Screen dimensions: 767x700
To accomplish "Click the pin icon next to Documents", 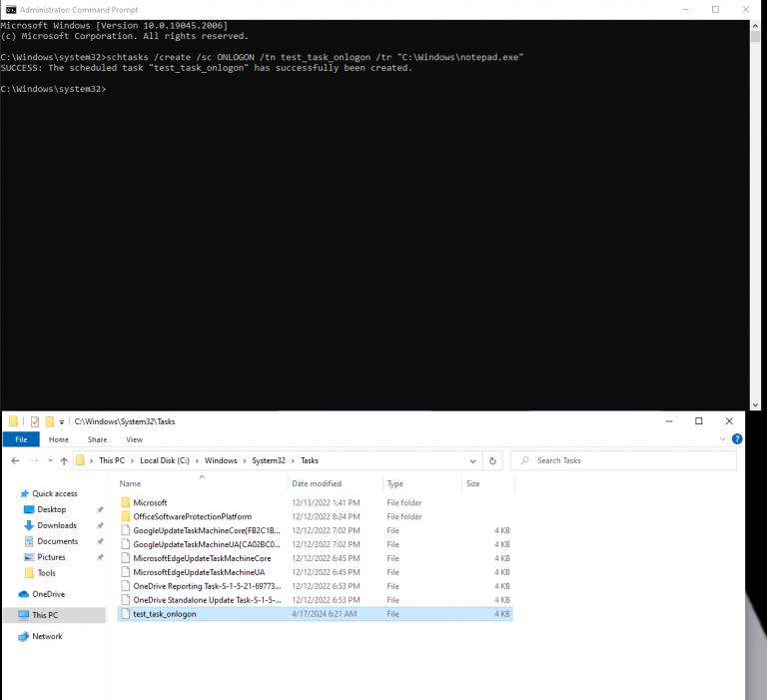I will 100,541.
